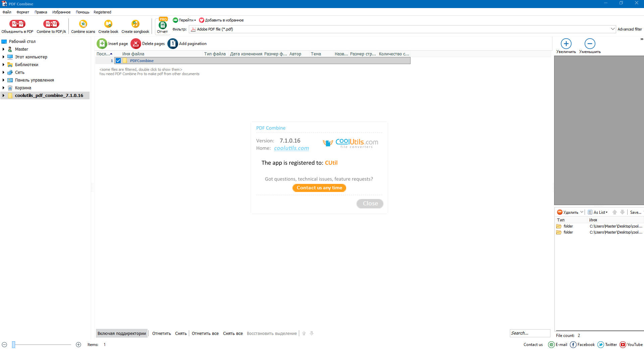This screenshot has width=644, height=349.
Task: Click the Contact us any time button
Action: click(x=319, y=188)
